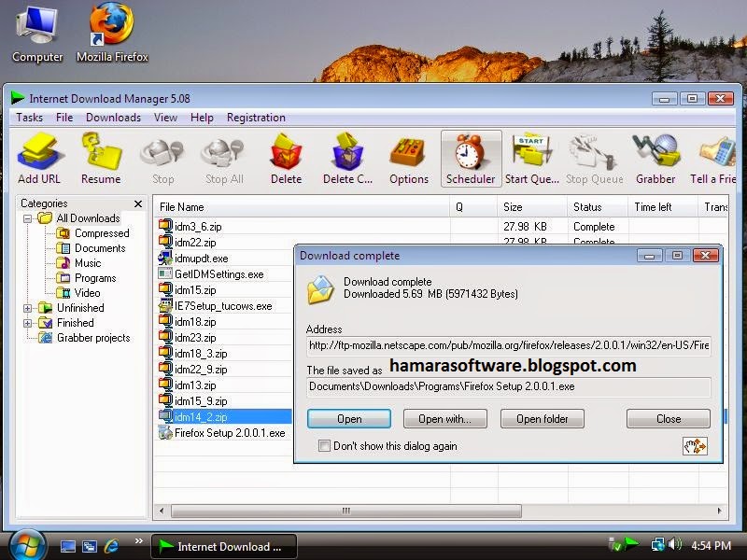
Task: Click the Show Desktop quick launch icon
Action: [67, 546]
